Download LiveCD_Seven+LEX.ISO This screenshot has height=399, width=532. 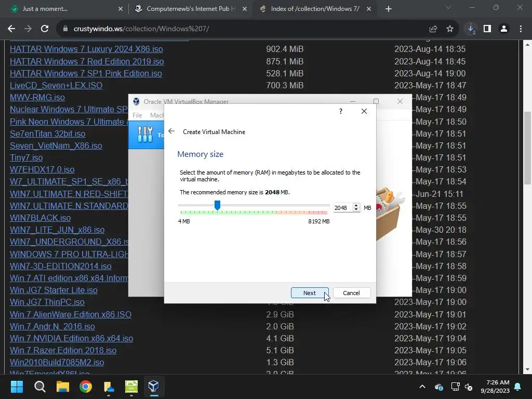coord(56,85)
